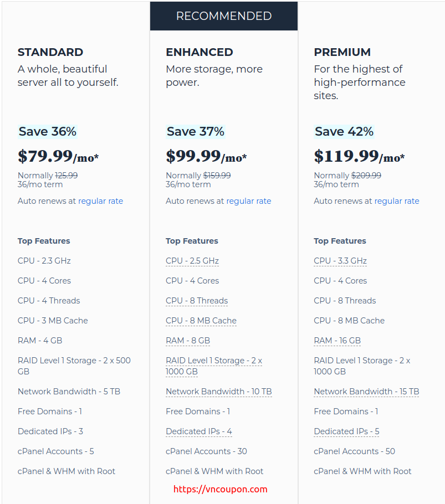
Task: Click Enhanced CPU - 8 MB Cache feature
Action: pyautogui.click(x=201, y=321)
